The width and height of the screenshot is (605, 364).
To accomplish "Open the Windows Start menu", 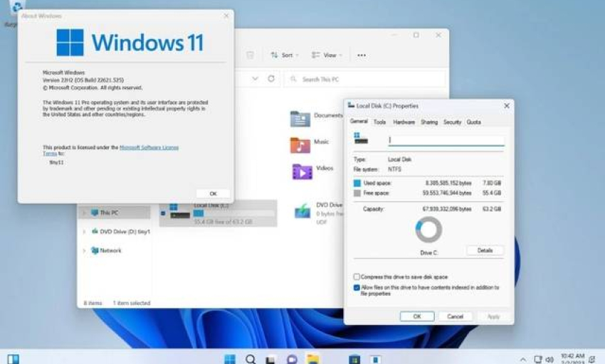I will tap(230, 359).
